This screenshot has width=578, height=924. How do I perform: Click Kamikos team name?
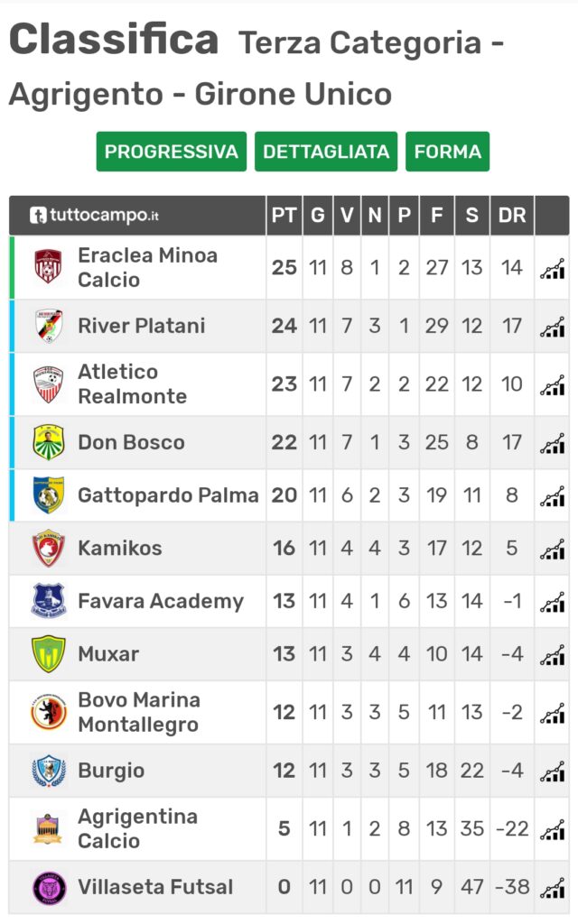(x=120, y=548)
